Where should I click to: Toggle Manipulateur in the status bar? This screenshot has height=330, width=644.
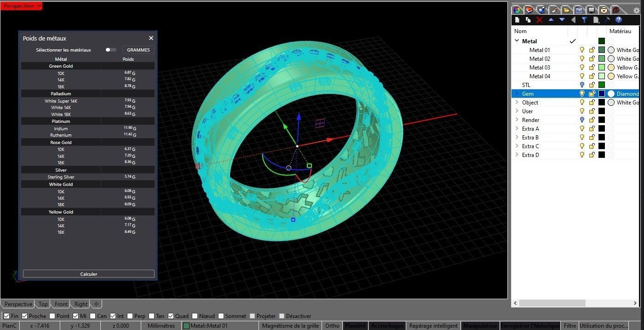pyautogui.click(x=480, y=325)
